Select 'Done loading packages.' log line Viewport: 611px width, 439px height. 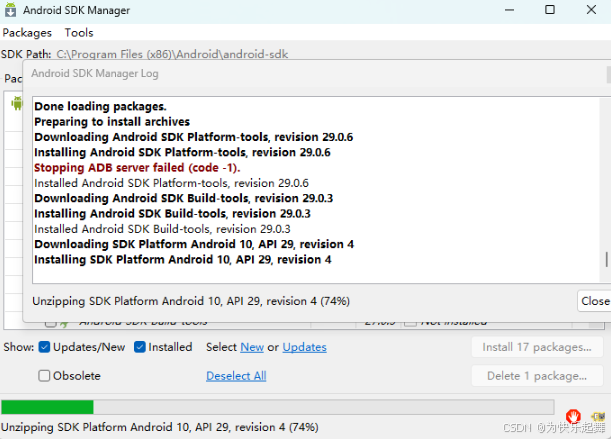pyautogui.click(x=100, y=106)
